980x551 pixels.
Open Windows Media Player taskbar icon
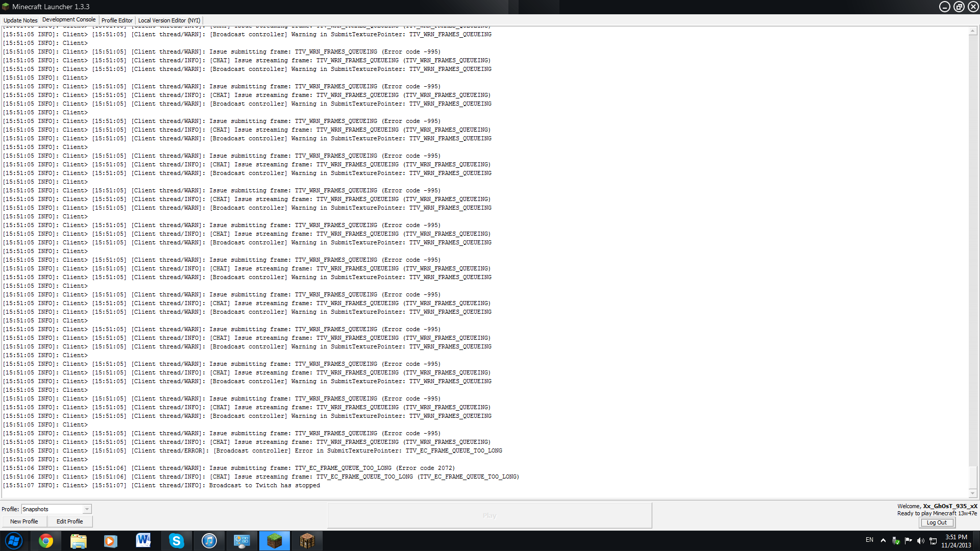click(111, 541)
